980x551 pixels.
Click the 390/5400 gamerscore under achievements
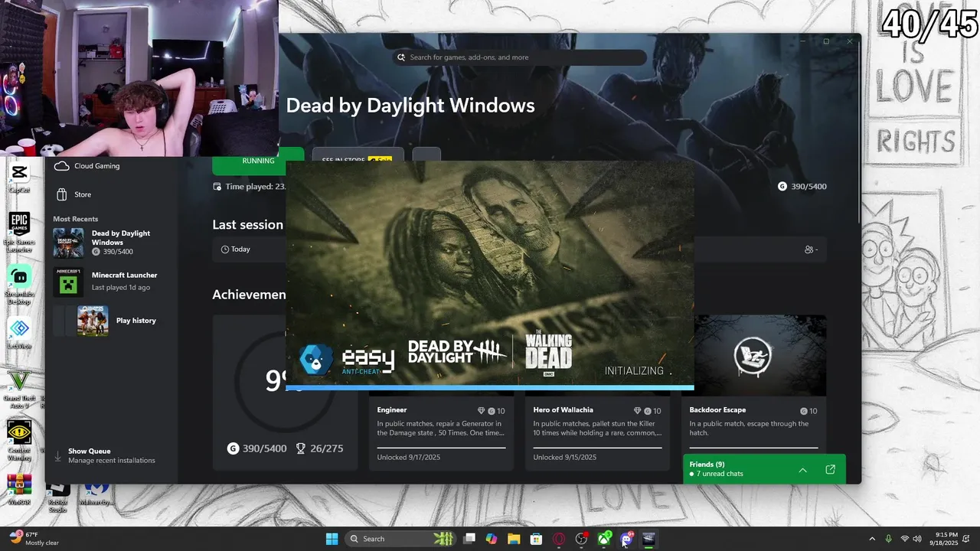point(257,448)
